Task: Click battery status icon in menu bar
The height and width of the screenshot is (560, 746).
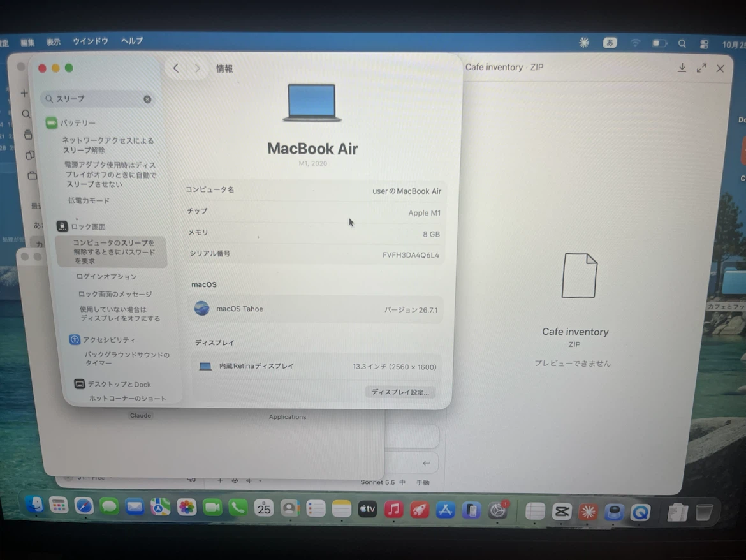Action: pyautogui.click(x=659, y=43)
